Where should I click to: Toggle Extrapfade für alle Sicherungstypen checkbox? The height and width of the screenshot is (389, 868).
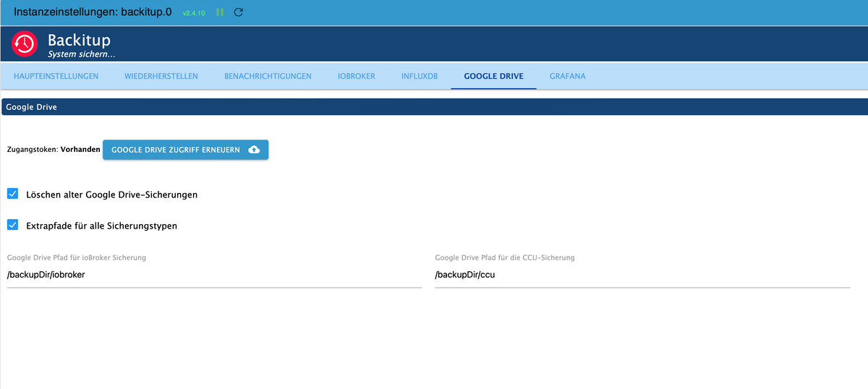click(x=12, y=225)
